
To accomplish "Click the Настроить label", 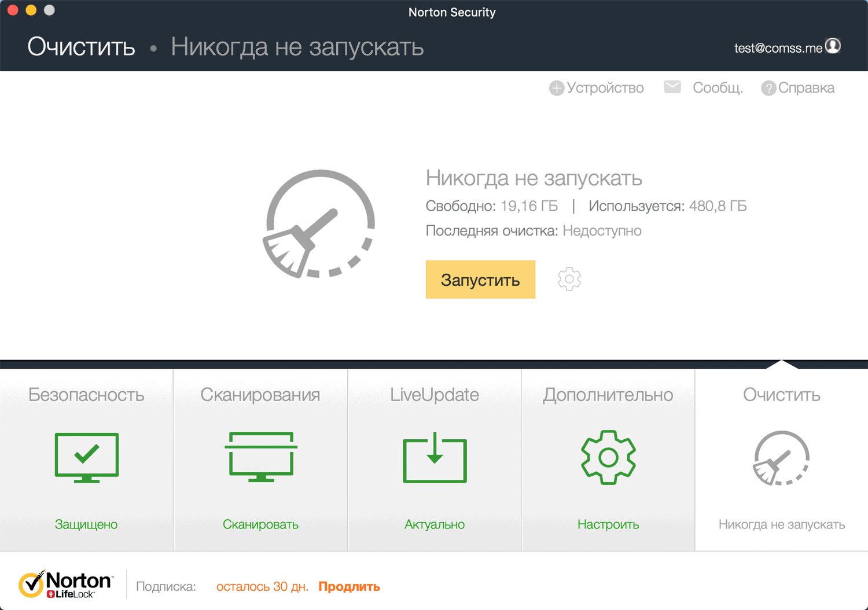I will click(608, 524).
